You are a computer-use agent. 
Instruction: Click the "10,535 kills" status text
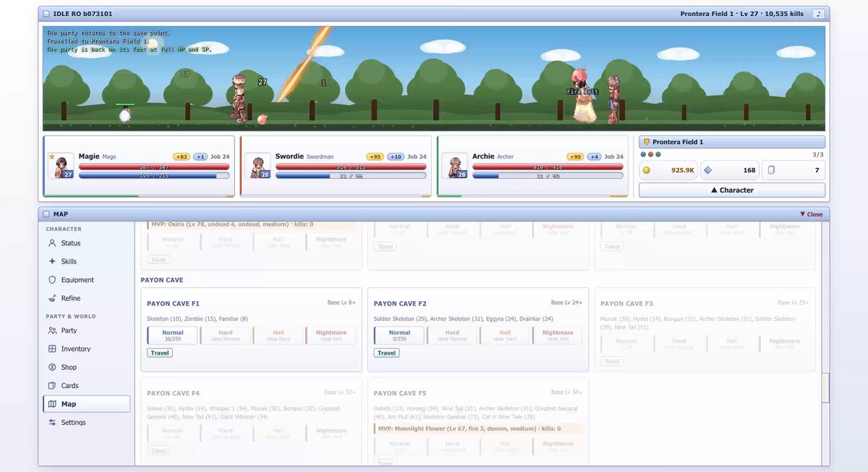point(785,14)
